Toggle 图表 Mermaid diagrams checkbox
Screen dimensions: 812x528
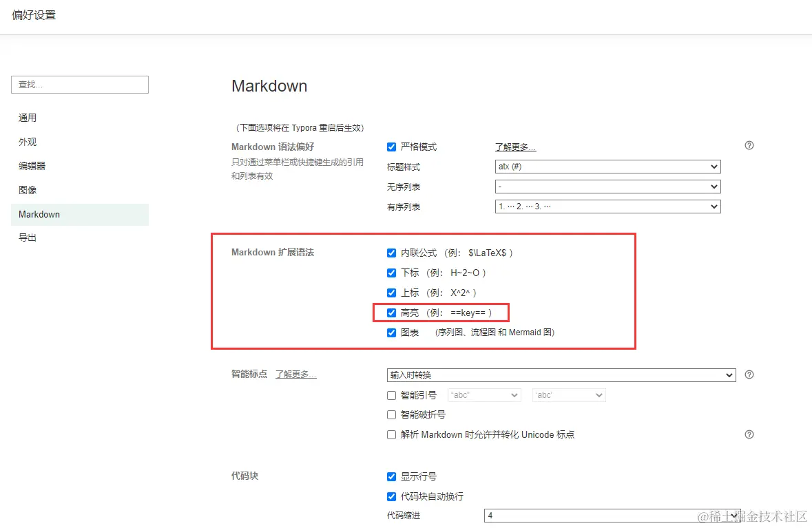coord(391,332)
